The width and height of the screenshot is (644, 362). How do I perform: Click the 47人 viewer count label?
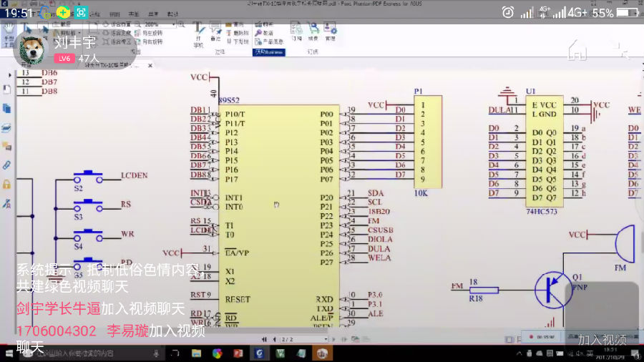(89, 58)
